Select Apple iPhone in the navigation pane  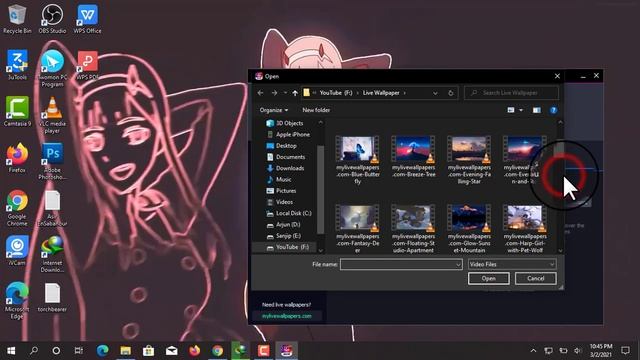click(x=293, y=134)
